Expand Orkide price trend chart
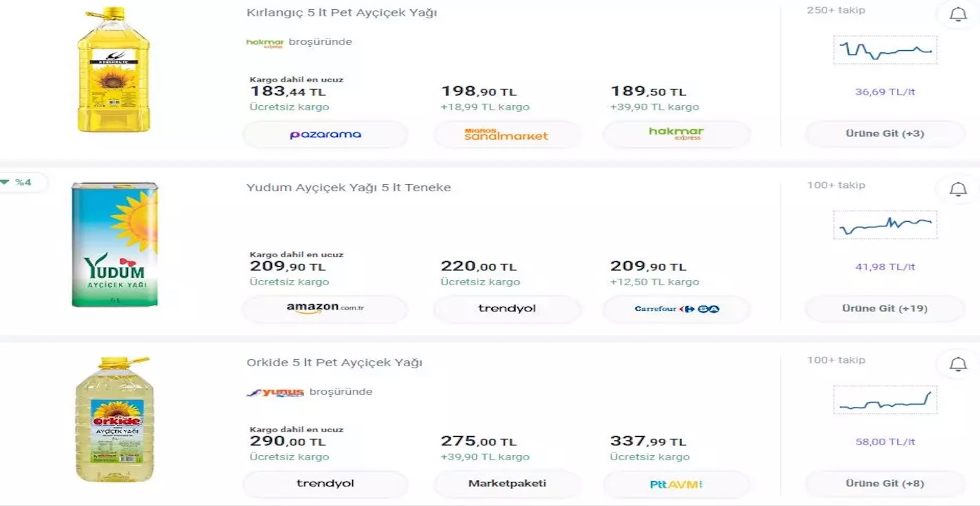 (885, 400)
